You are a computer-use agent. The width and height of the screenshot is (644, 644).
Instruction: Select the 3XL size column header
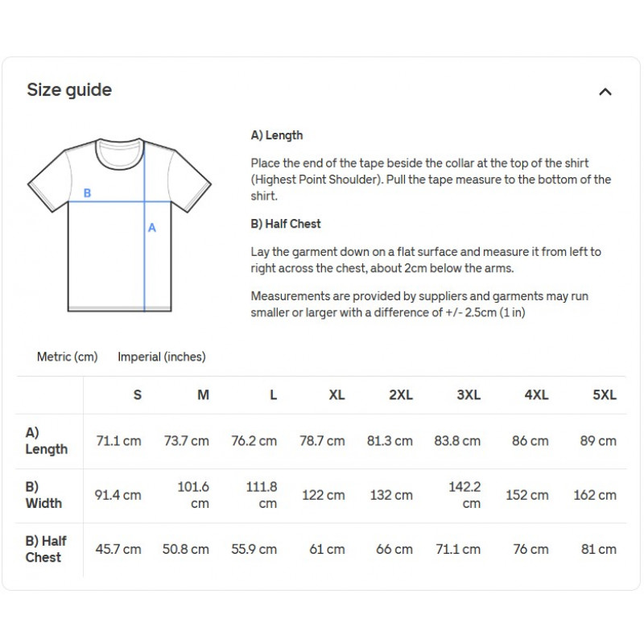(x=469, y=395)
